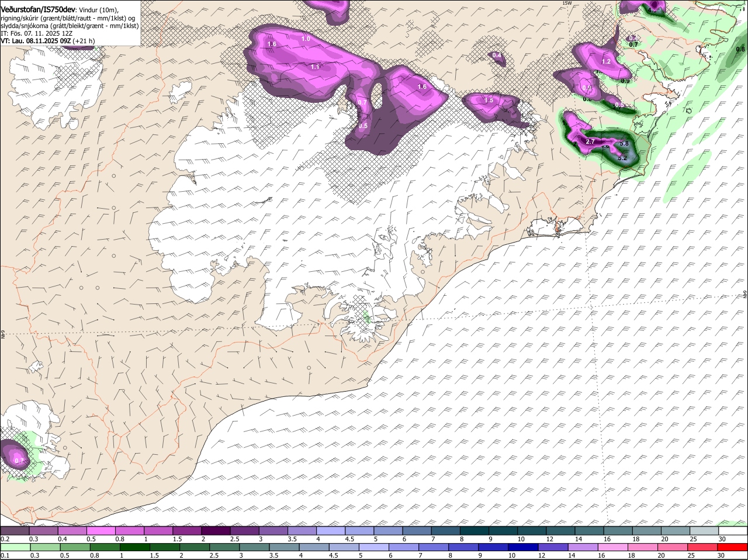Pick the bright magenta 0.5–0.8 upper legend swatch
Viewport: 748px width, 560px height.
click(x=101, y=531)
